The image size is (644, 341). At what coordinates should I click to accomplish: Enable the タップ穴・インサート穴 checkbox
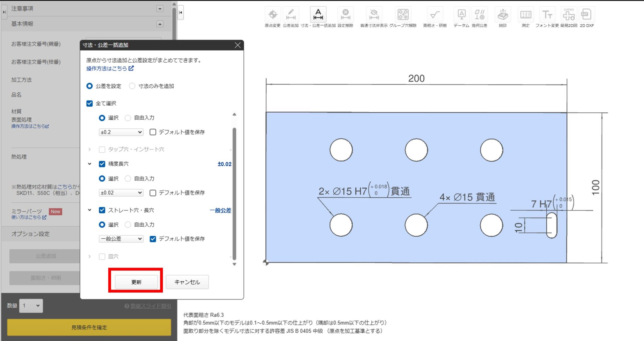(102, 149)
